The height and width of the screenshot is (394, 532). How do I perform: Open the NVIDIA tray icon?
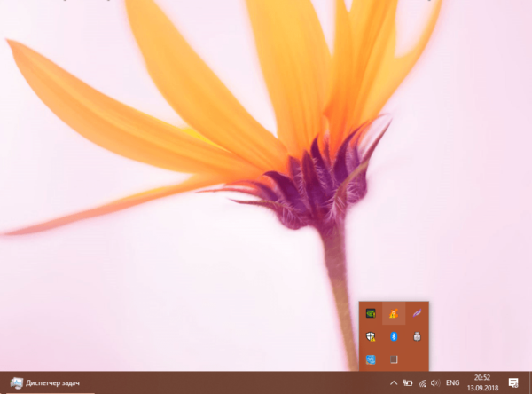point(371,313)
